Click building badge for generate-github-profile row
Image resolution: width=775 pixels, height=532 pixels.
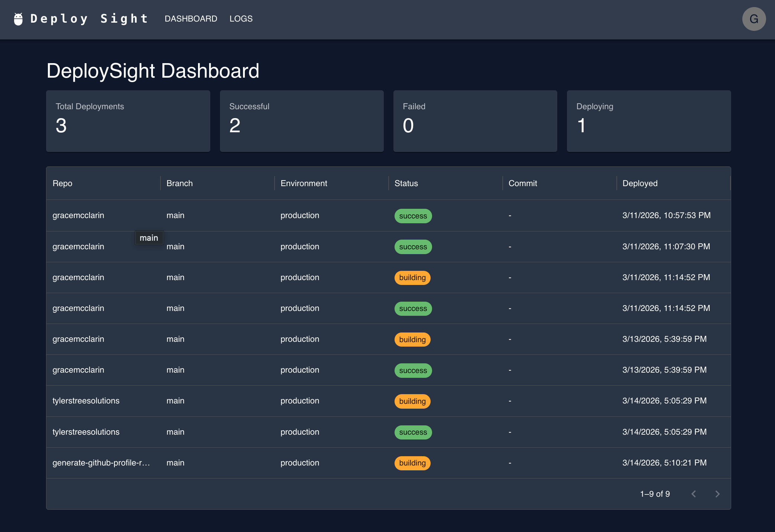click(412, 463)
